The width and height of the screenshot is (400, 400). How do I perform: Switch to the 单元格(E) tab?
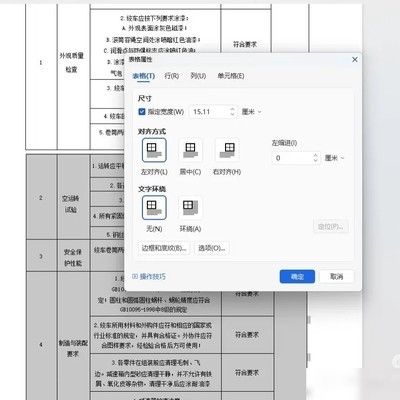[231, 76]
